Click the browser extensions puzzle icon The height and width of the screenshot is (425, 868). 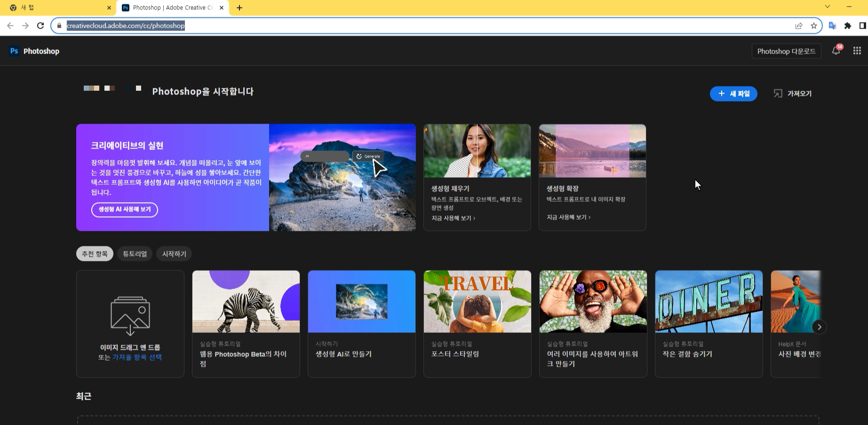(847, 26)
